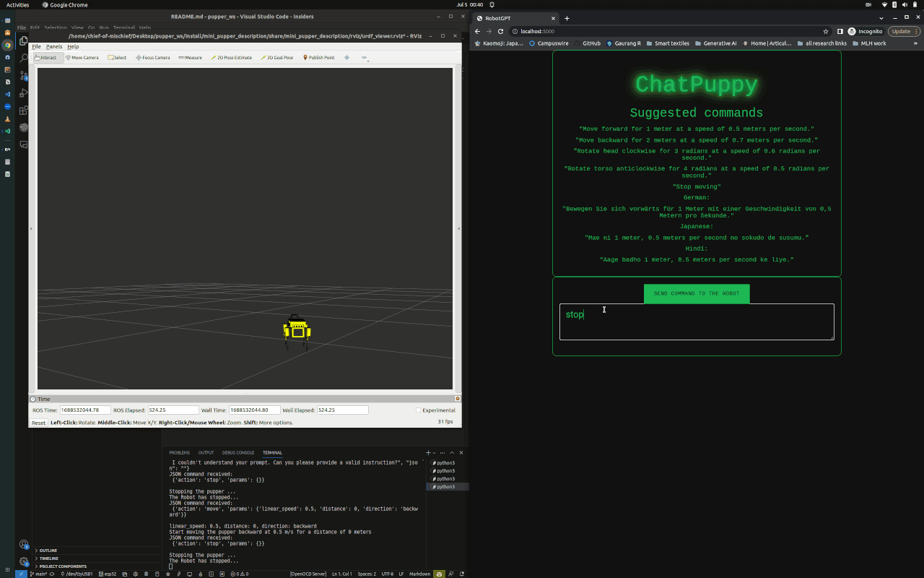Switch to the TERMINAL panel tab
924x578 pixels.
pos(272,453)
